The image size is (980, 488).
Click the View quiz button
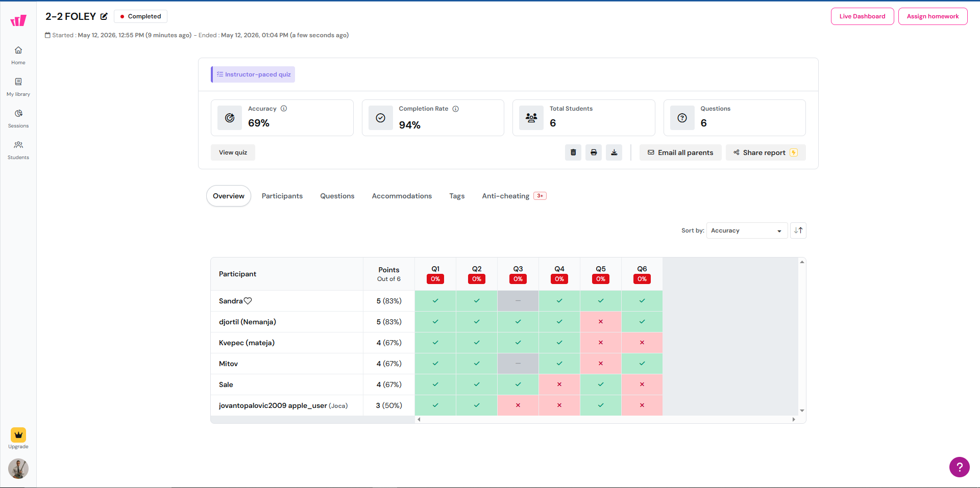[233, 152]
